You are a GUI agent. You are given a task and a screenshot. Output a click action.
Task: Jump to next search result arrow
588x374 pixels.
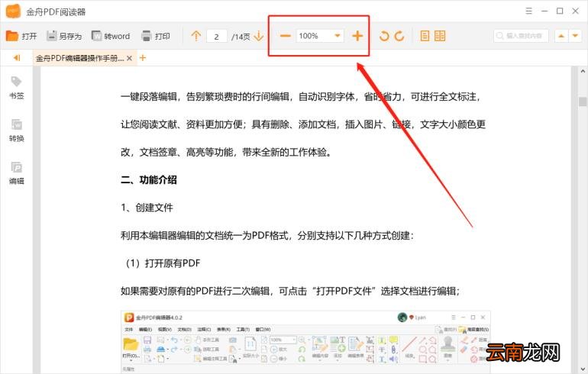point(575,36)
